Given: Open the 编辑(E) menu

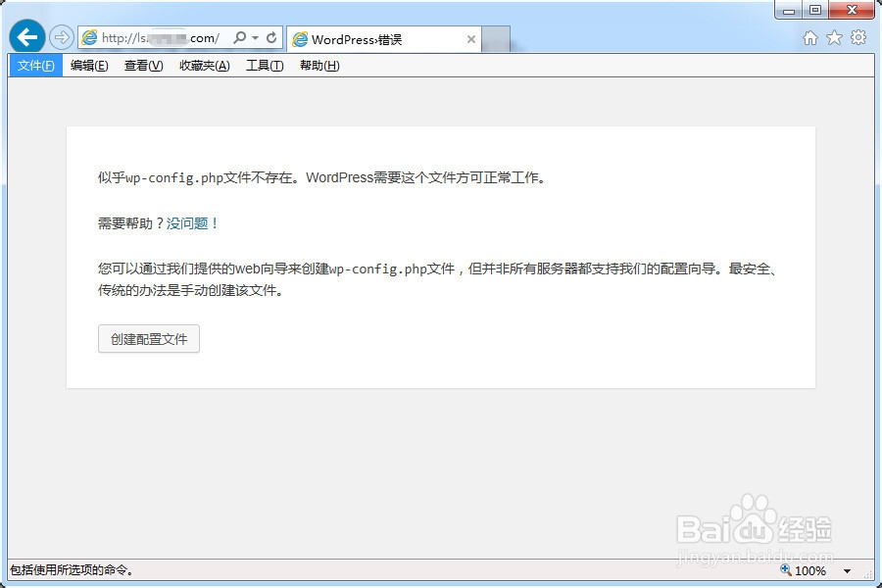Looking at the screenshot, I should 89,66.
